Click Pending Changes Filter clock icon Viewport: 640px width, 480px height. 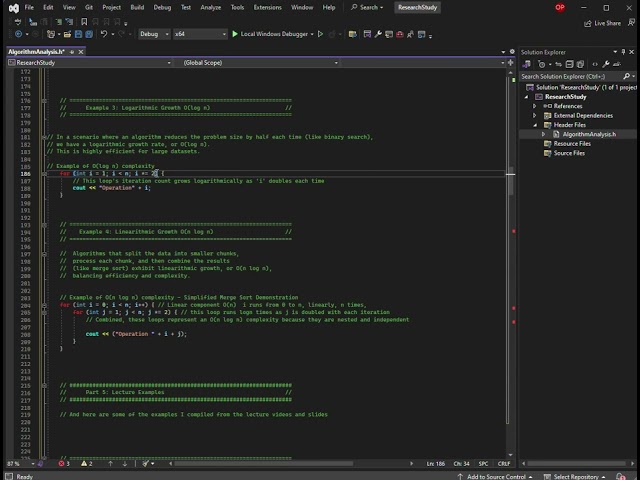[x=542, y=64]
